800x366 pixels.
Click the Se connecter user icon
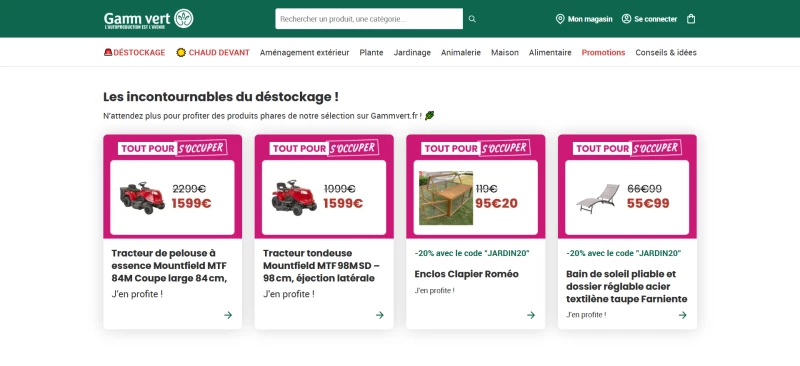pos(626,19)
